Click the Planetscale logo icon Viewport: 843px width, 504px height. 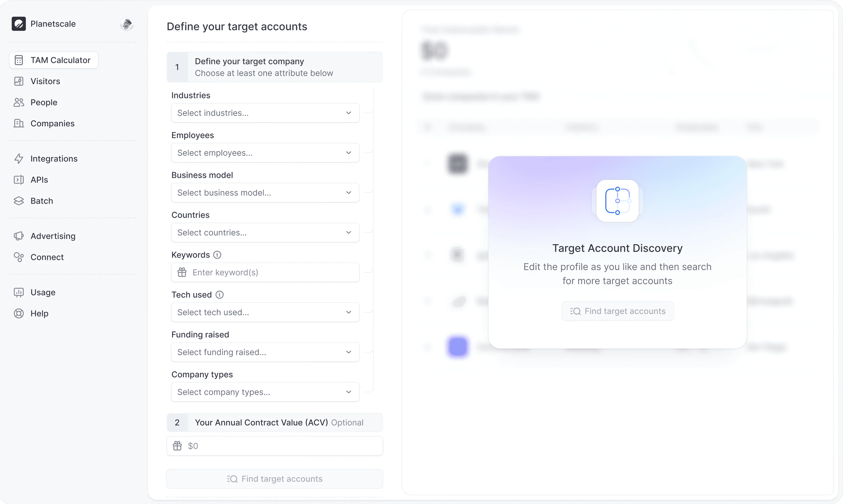coord(19,24)
